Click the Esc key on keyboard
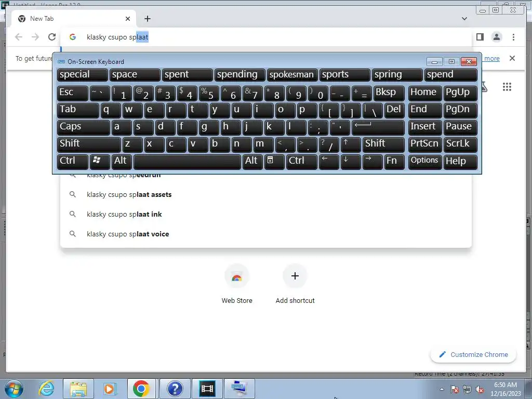The height and width of the screenshot is (399, 532). 73,93
